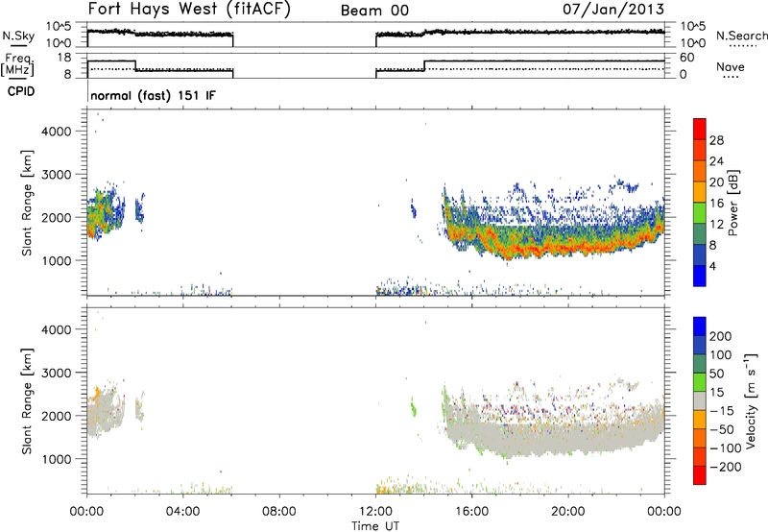
Task: Pick the blue top segment of velocity colorbar
Action: click(700, 326)
